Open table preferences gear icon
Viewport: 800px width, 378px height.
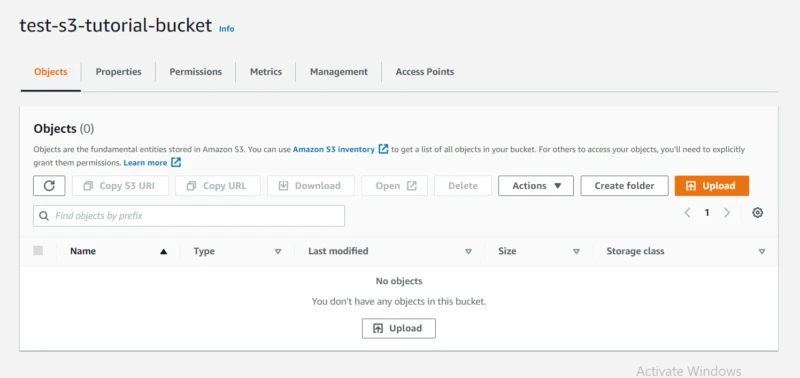click(x=758, y=213)
